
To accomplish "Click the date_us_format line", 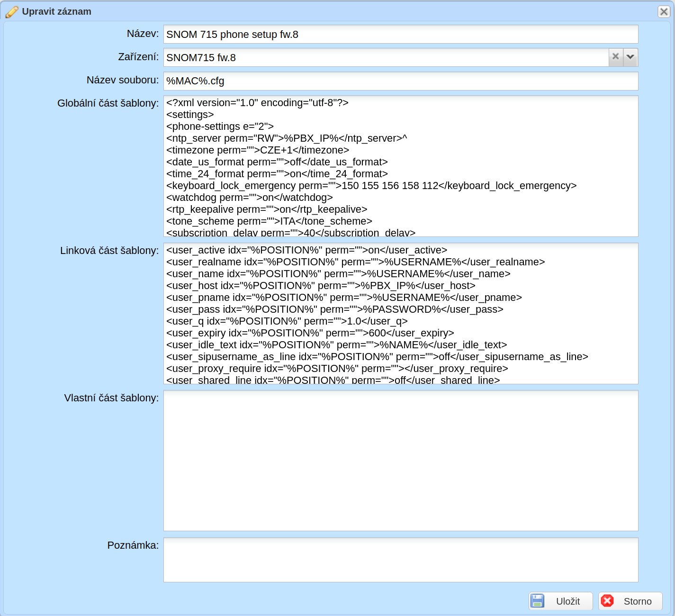I will click(277, 162).
